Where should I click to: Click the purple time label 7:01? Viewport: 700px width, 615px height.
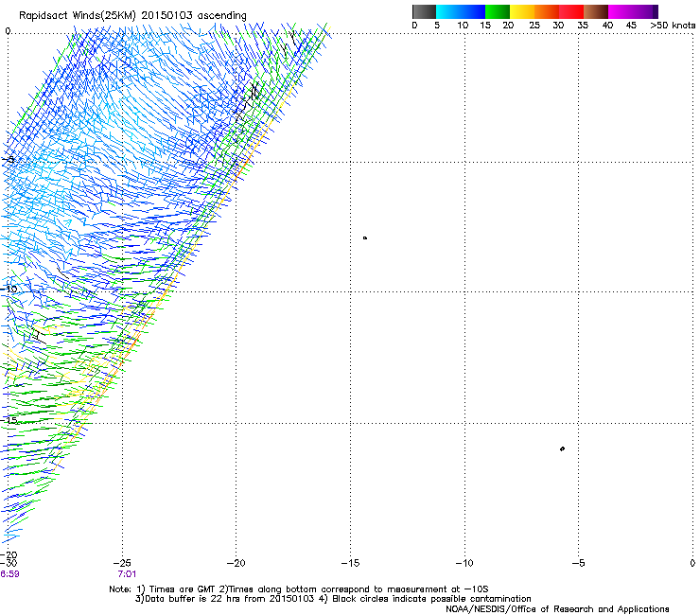[127, 574]
